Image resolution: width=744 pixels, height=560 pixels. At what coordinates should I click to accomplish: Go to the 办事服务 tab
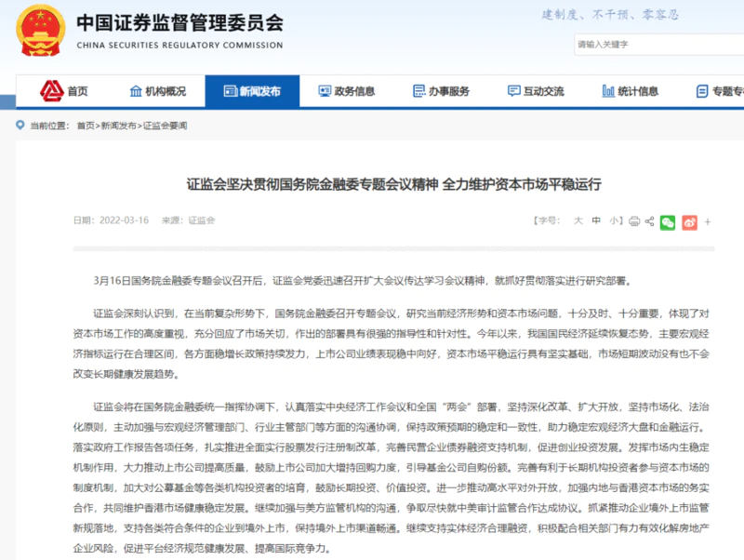pyautogui.click(x=441, y=91)
